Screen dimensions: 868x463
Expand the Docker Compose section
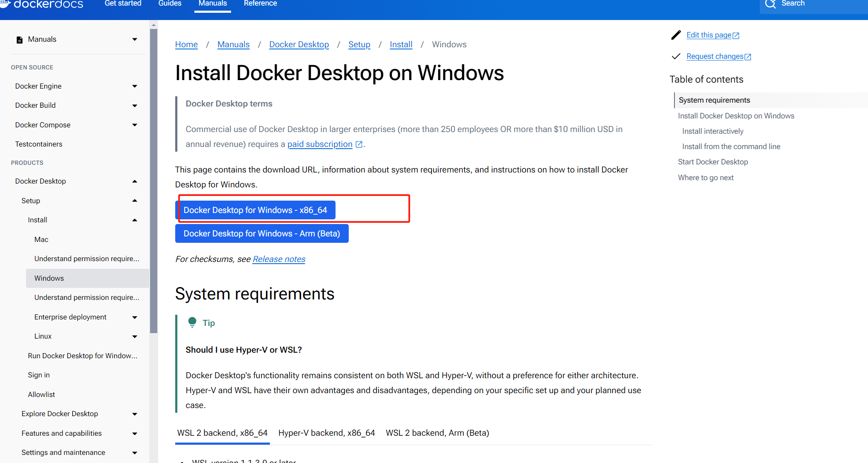pos(135,125)
